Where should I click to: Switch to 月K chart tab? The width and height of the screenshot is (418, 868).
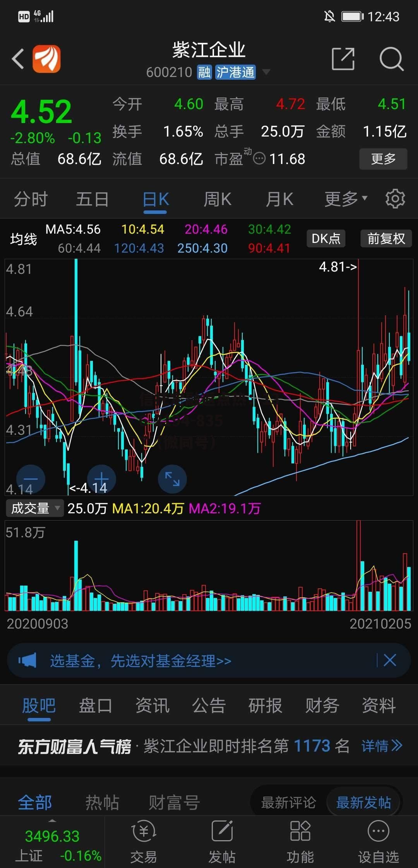coord(279,199)
